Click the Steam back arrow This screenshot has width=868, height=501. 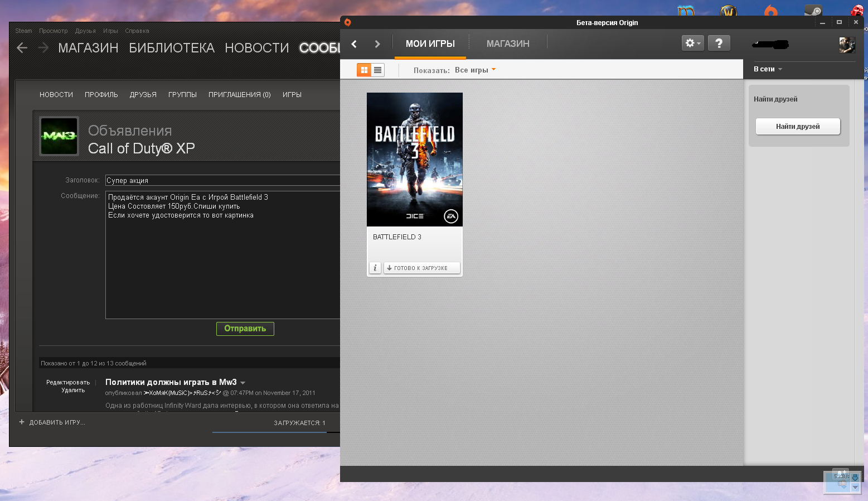coord(22,48)
